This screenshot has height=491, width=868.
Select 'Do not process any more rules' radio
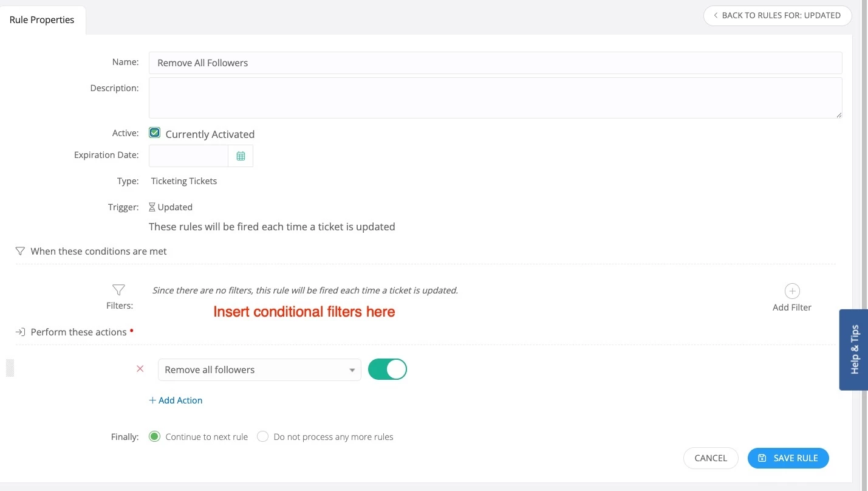tap(262, 436)
